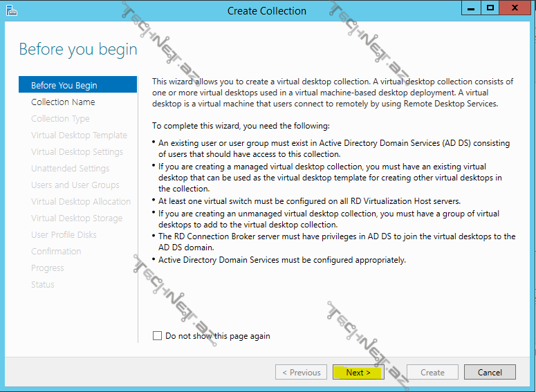Click the Create Collection window icon
This screenshot has width=536, height=392.
click(x=10, y=10)
